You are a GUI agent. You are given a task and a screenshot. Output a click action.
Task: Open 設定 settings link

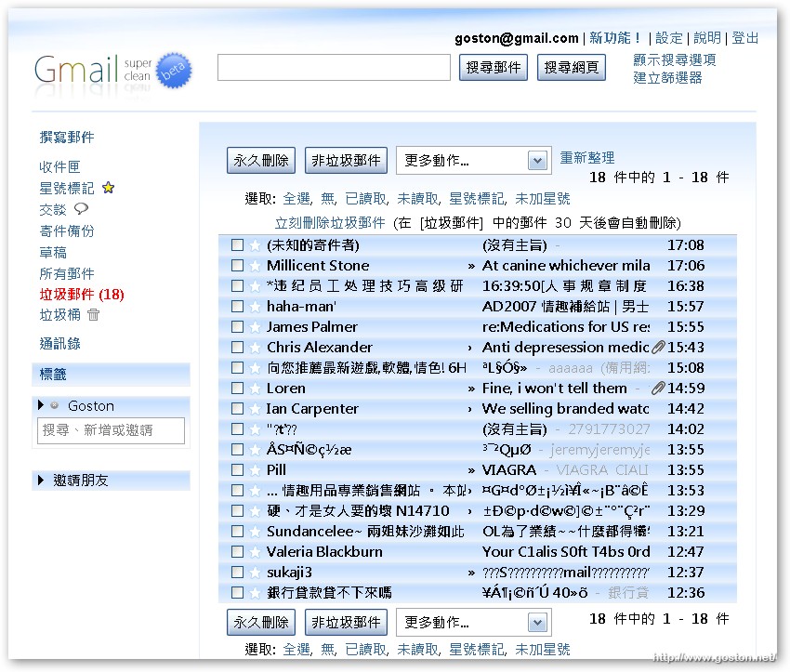[x=669, y=38]
